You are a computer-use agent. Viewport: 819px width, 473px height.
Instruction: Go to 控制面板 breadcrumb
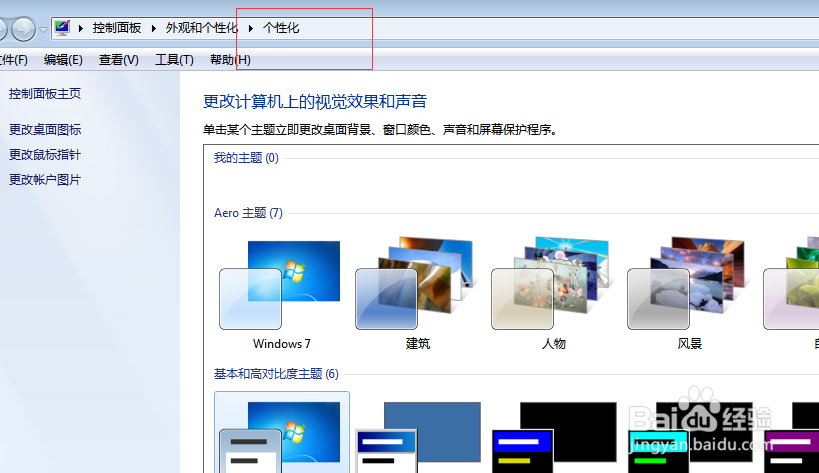[x=117, y=28]
